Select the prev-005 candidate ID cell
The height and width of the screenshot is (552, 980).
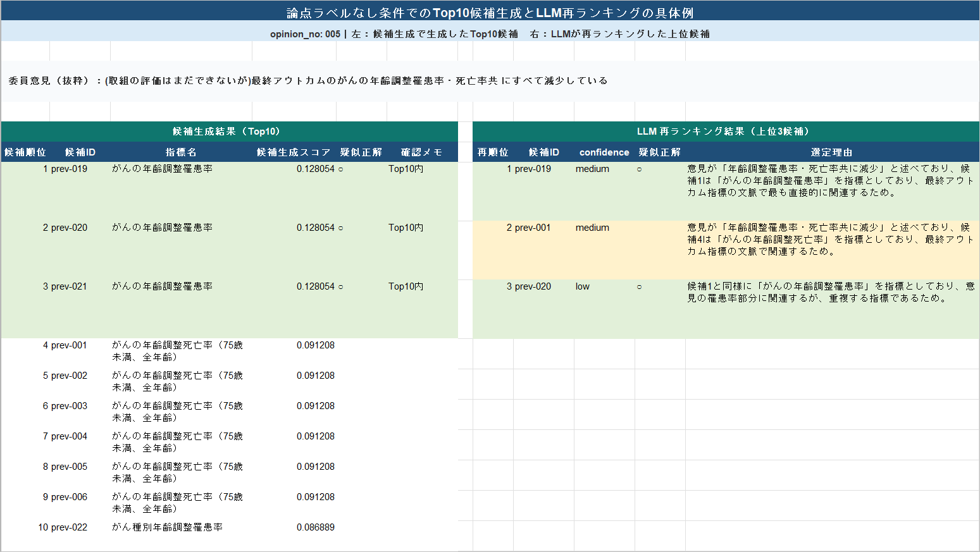click(69, 467)
